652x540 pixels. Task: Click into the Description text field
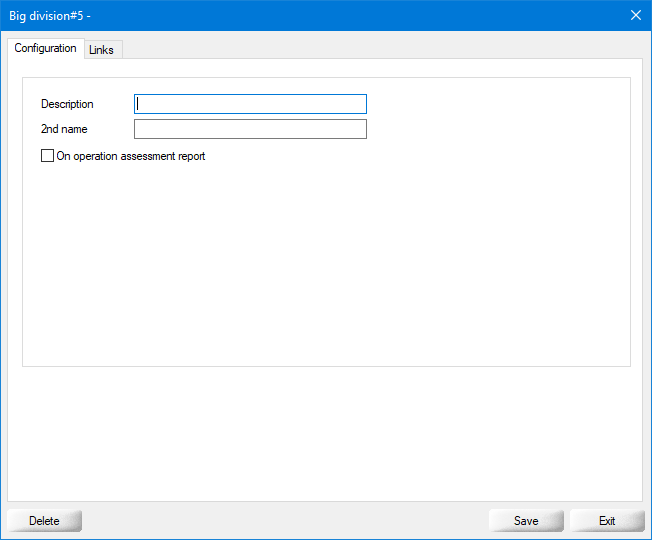point(250,104)
